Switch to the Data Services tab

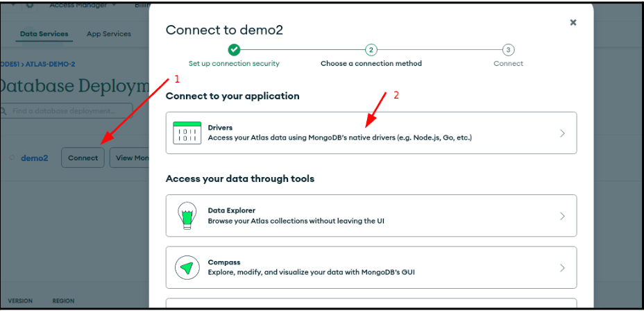44,34
